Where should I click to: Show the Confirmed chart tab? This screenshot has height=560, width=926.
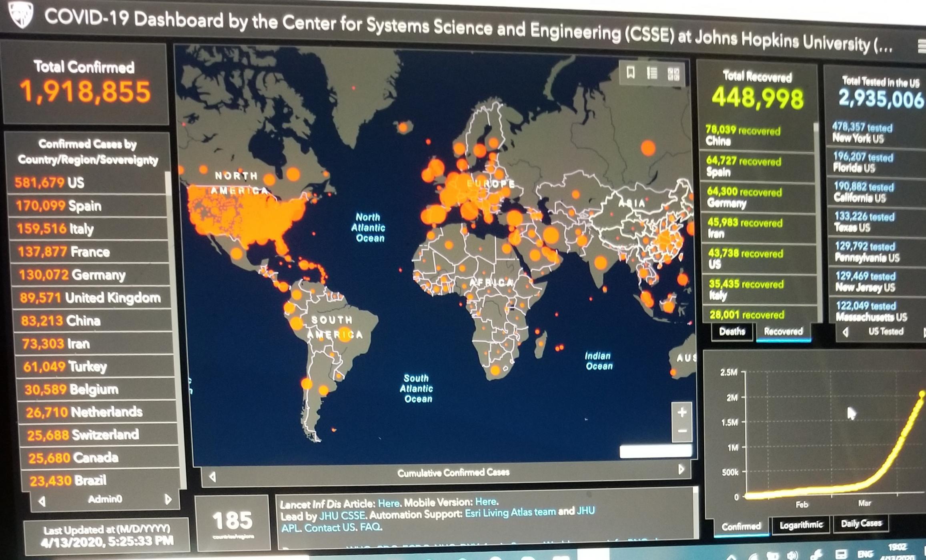click(x=741, y=526)
